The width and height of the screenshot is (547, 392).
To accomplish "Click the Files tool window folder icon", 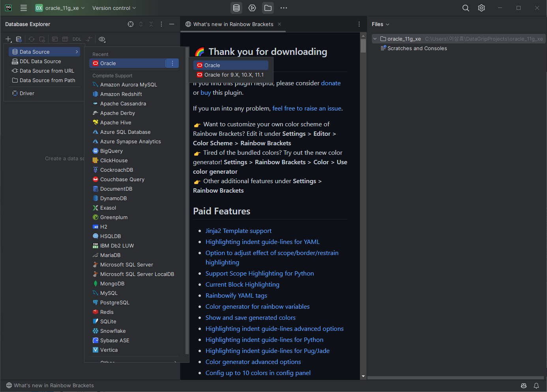I will (x=268, y=8).
